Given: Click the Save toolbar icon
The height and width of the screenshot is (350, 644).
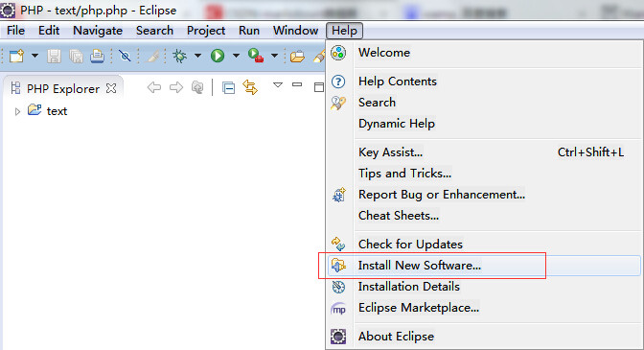Looking at the screenshot, I should 54,56.
